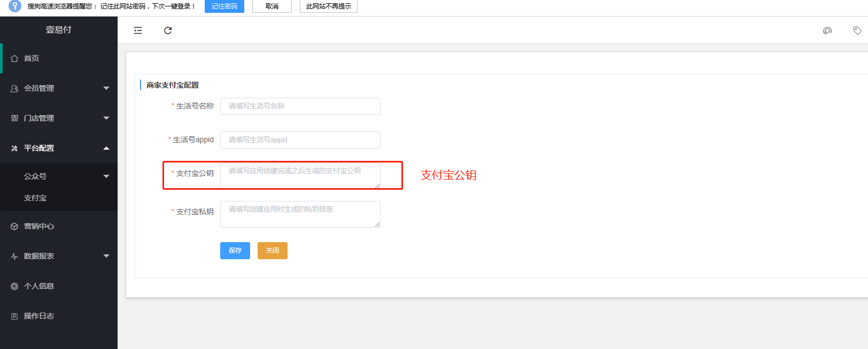Click the 此网站不再提示 button

coord(329,6)
